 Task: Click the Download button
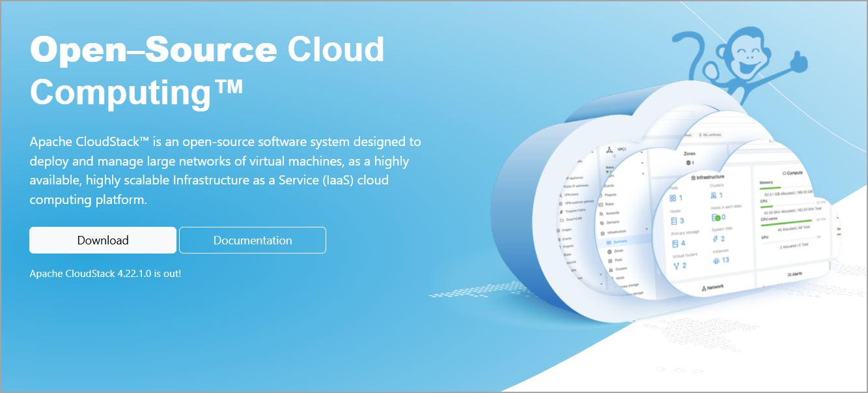coord(103,240)
